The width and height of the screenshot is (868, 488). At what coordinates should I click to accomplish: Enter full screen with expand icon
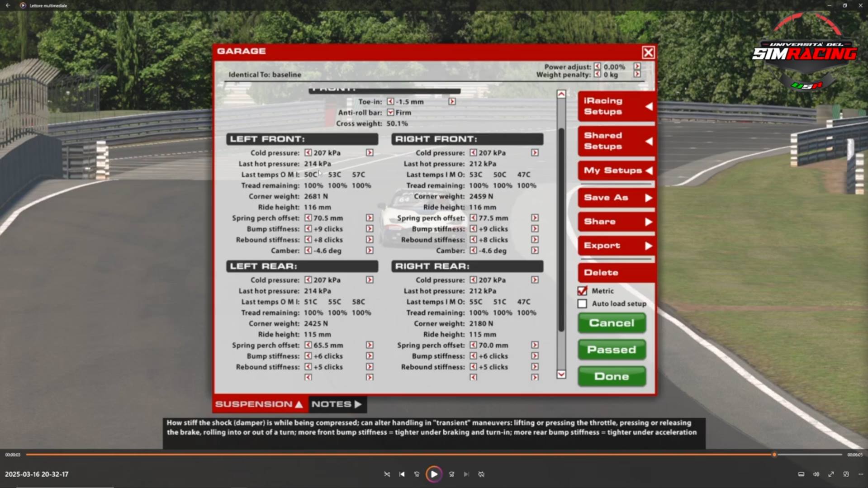pyautogui.click(x=831, y=474)
